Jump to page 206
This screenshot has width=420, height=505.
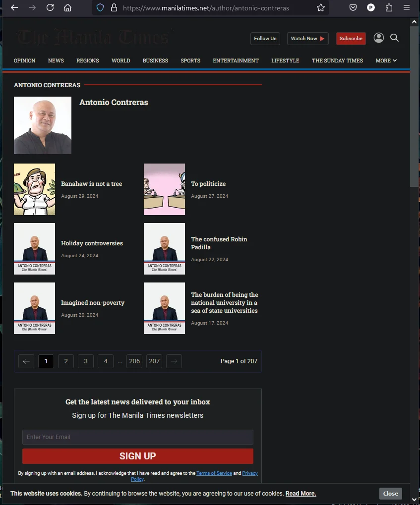(134, 361)
